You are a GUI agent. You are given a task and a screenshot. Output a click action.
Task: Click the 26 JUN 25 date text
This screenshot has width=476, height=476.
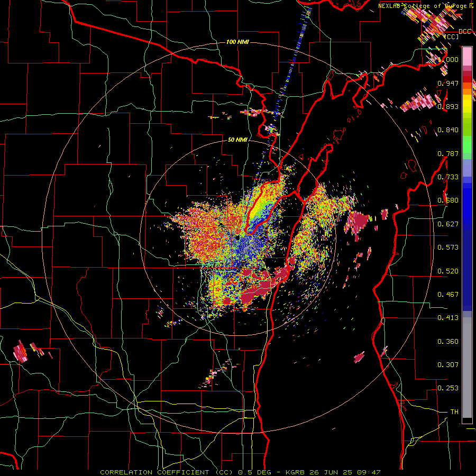331,472
